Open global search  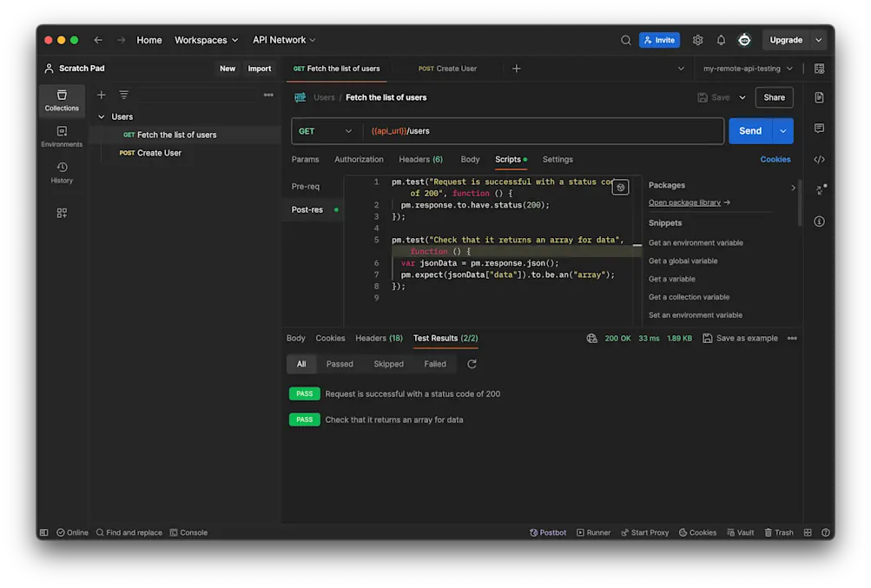pyautogui.click(x=625, y=40)
